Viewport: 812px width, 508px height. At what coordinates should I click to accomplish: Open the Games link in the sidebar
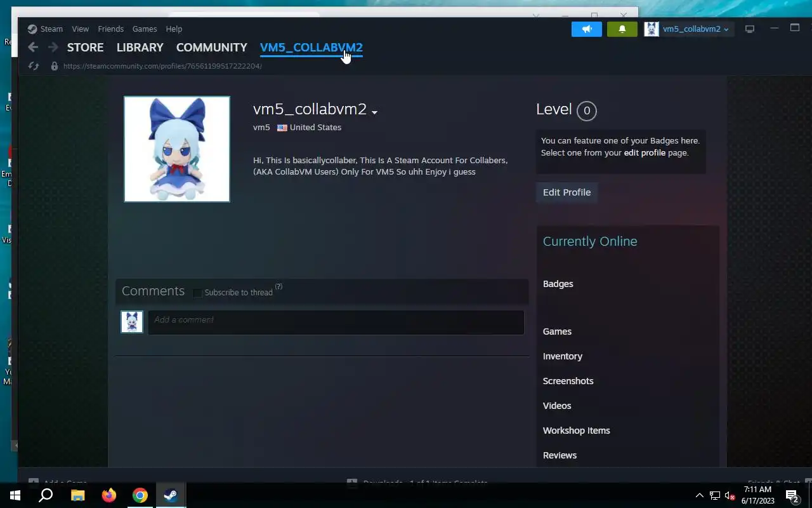click(x=557, y=331)
